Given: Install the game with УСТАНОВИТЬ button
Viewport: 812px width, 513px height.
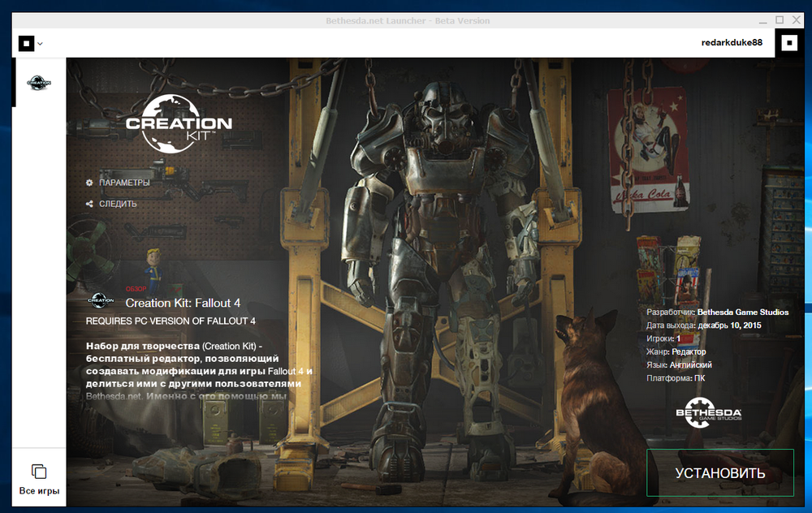Looking at the screenshot, I should (719, 472).
